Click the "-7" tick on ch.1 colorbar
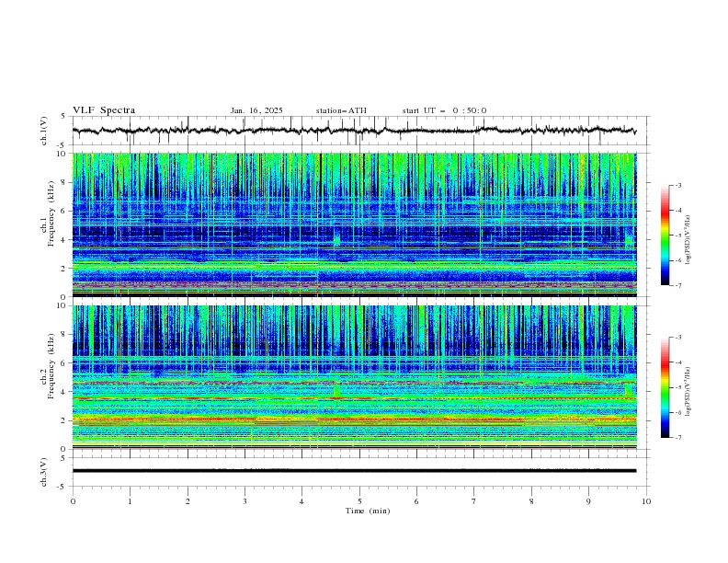728x563 pixels. 677,285
